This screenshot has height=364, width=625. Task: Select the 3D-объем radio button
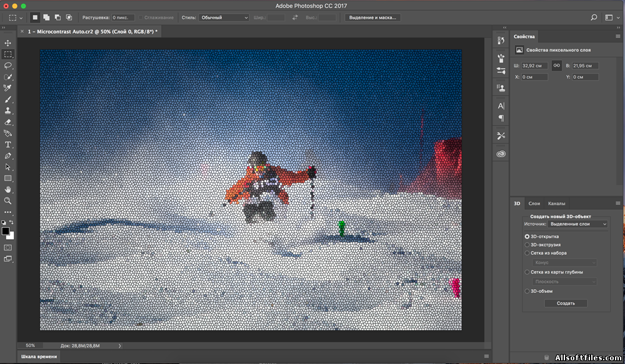pos(527,291)
